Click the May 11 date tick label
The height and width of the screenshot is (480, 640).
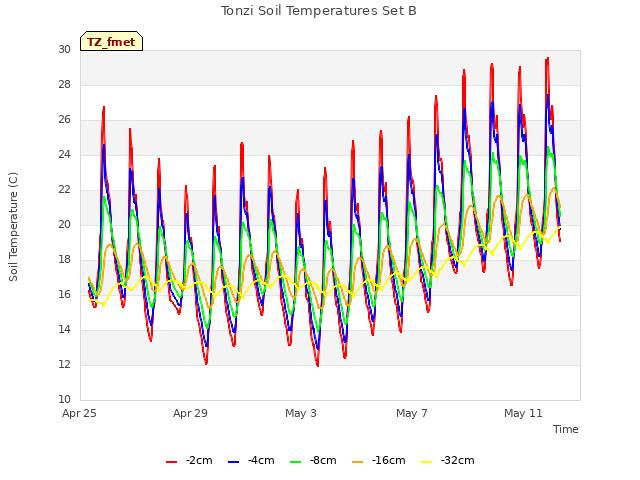point(523,413)
